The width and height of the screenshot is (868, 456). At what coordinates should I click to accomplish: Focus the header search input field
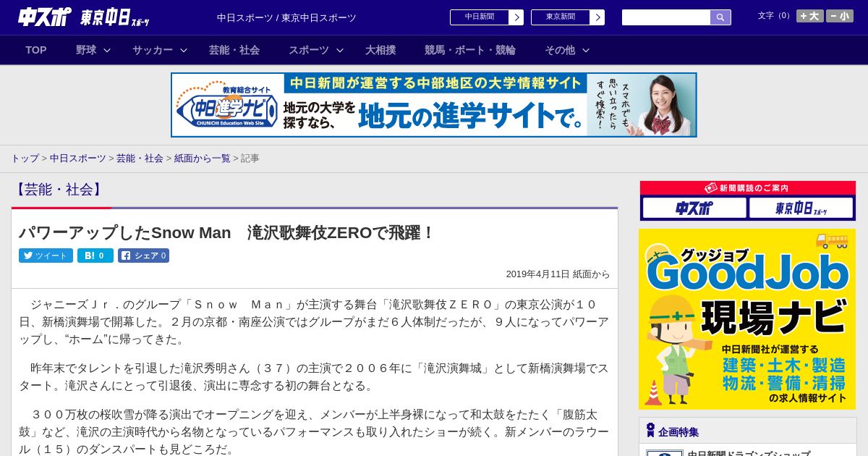click(666, 17)
